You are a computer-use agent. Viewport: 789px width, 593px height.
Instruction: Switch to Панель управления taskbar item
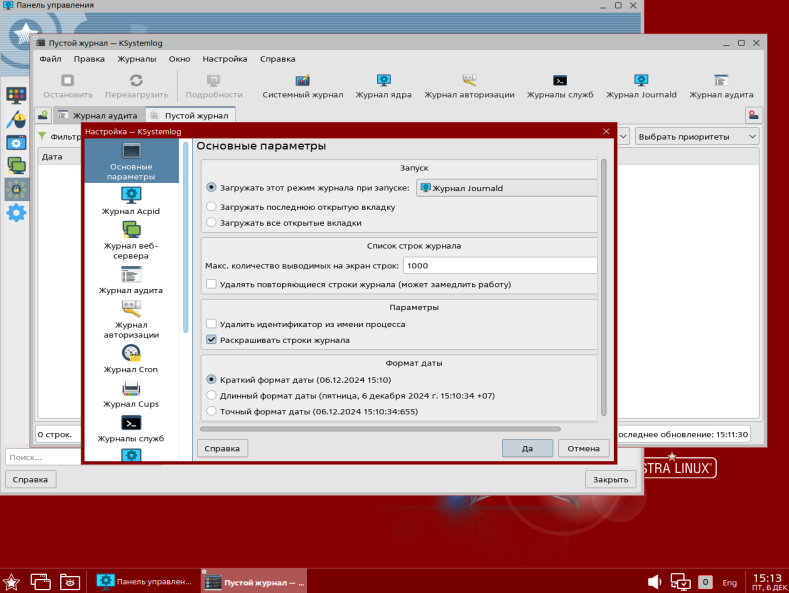[x=145, y=582]
